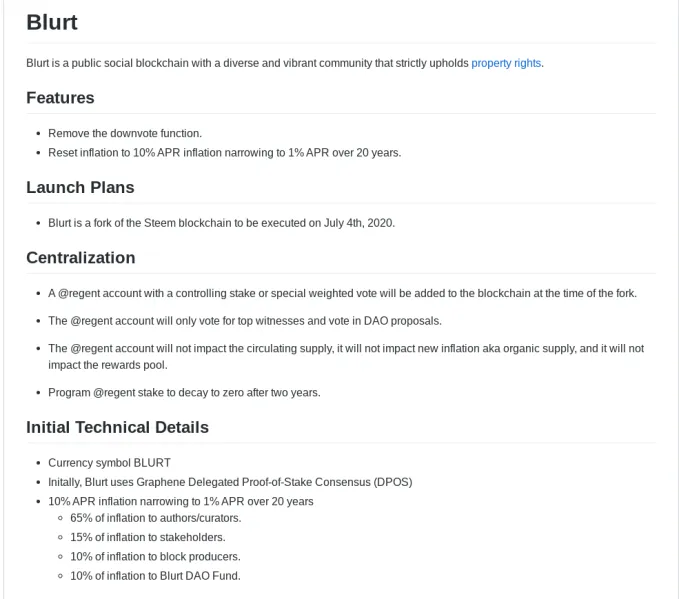Click '65% of inflation to authors/curators'
The height and width of the screenshot is (599, 679).
[156, 518]
